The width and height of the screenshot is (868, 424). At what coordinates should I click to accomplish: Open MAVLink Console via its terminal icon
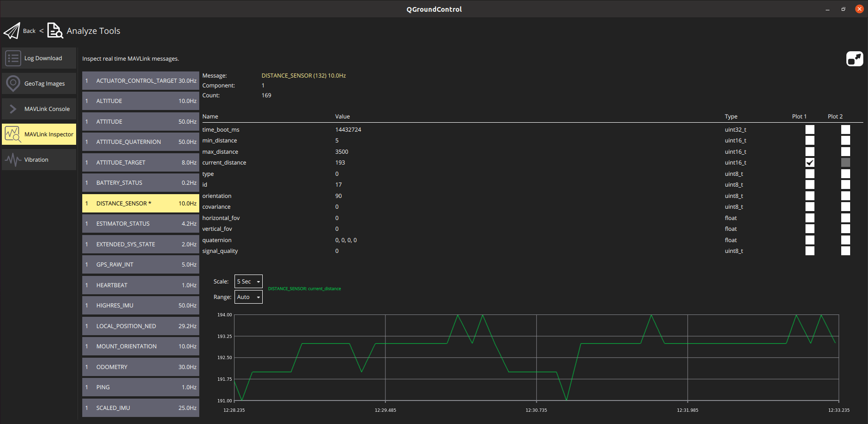pos(13,109)
